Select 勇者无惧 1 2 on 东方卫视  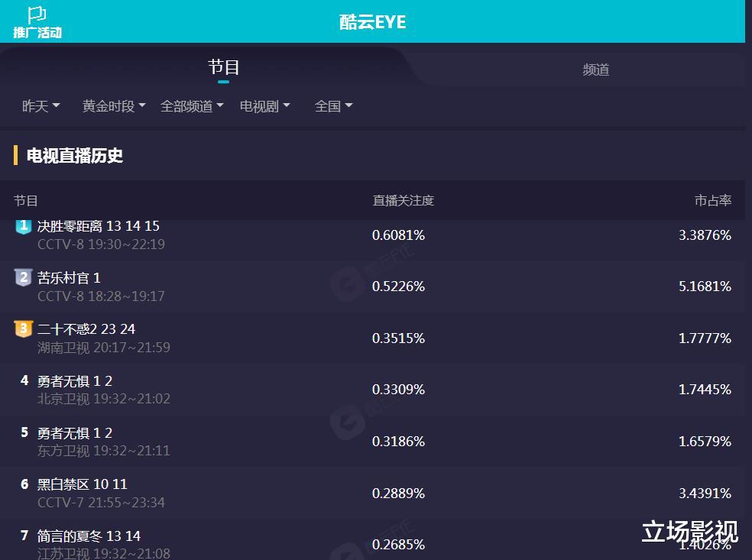(x=75, y=433)
